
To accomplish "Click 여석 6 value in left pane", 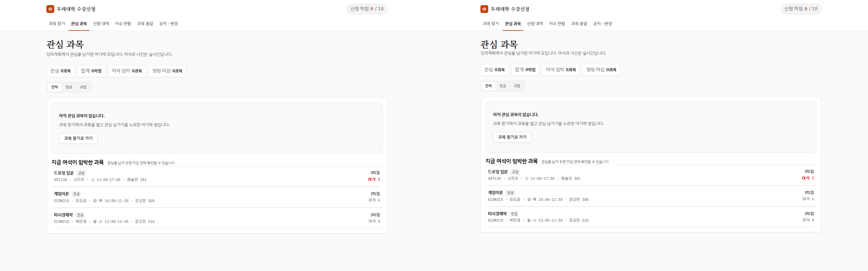I will click(374, 200).
